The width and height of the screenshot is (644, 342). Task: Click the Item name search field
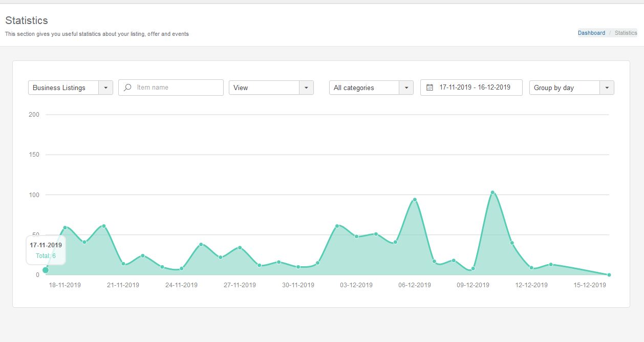(x=171, y=88)
